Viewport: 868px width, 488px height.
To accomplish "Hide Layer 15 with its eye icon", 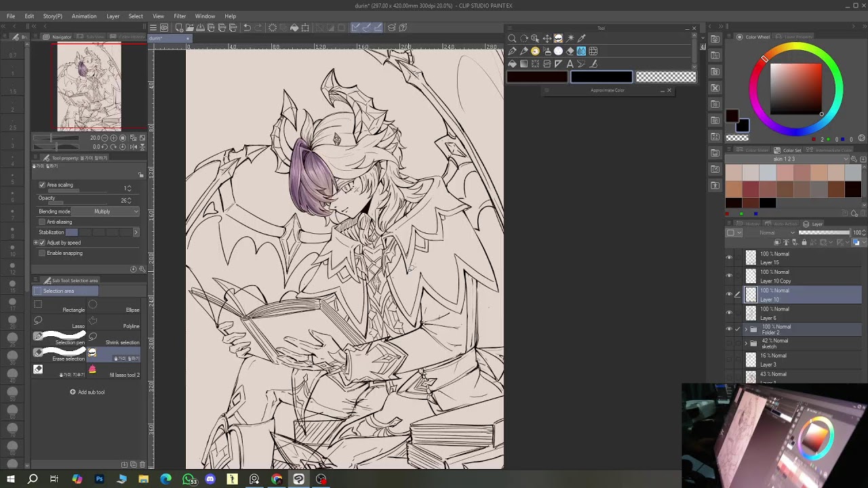I will 729,258.
